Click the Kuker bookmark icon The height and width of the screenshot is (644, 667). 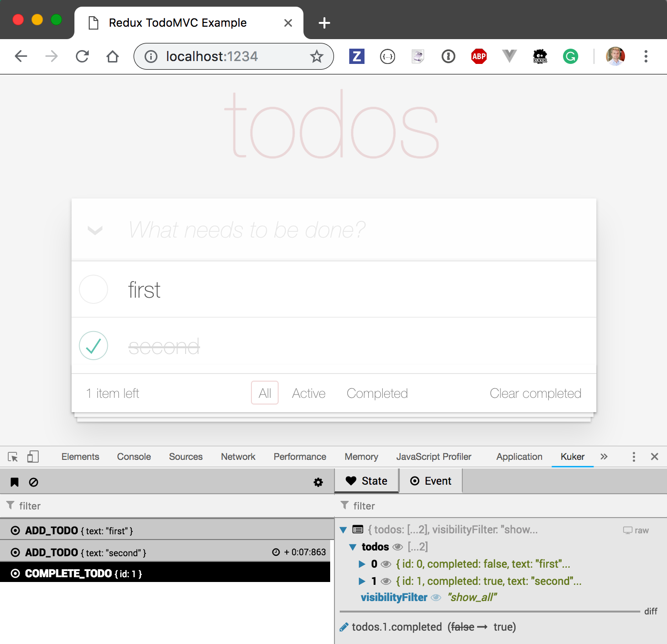click(x=14, y=482)
